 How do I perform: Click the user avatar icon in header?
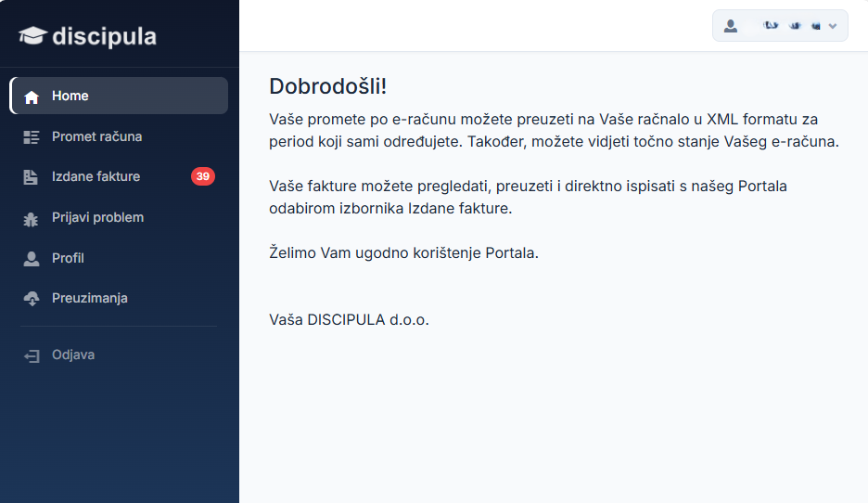731,25
